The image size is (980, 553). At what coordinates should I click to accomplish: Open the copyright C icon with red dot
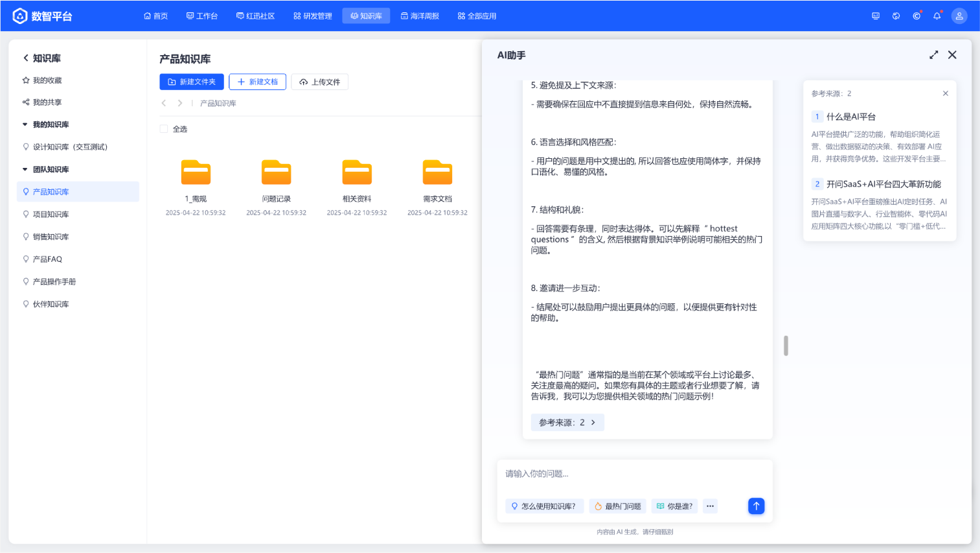tap(917, 16)
